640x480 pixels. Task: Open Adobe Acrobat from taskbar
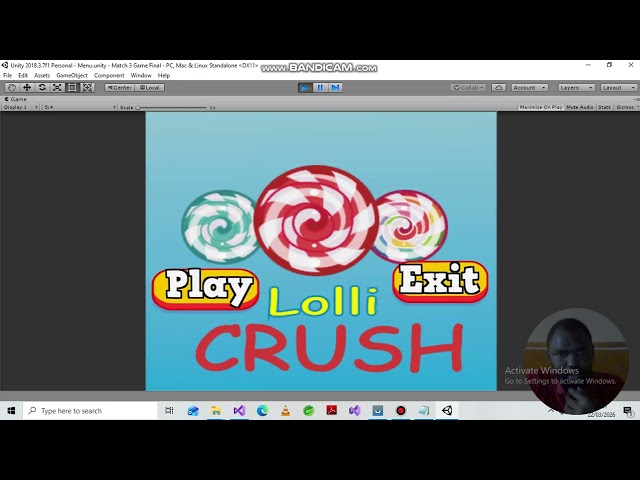coord(331,411)
